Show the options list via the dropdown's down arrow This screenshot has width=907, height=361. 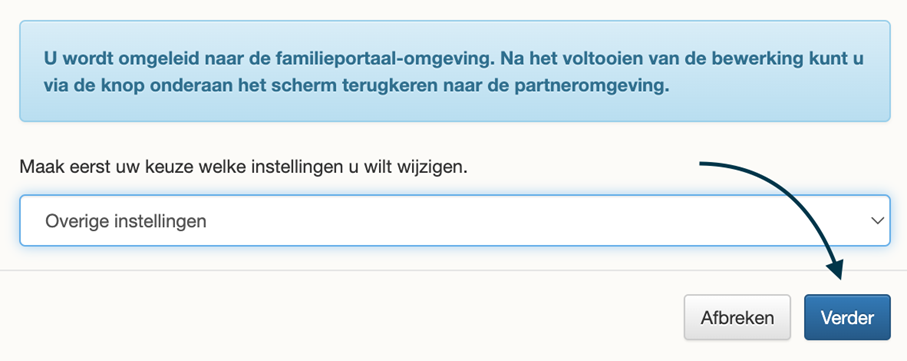click(x=877, y=220)
